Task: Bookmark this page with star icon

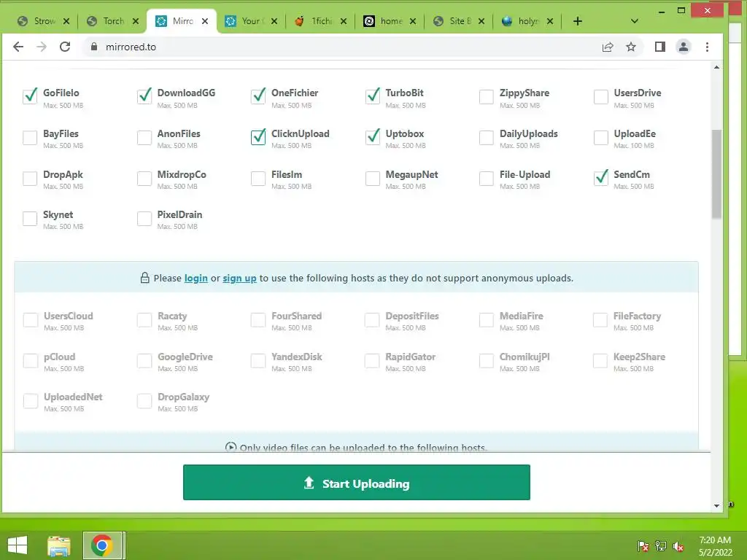Action: point(631,47)
